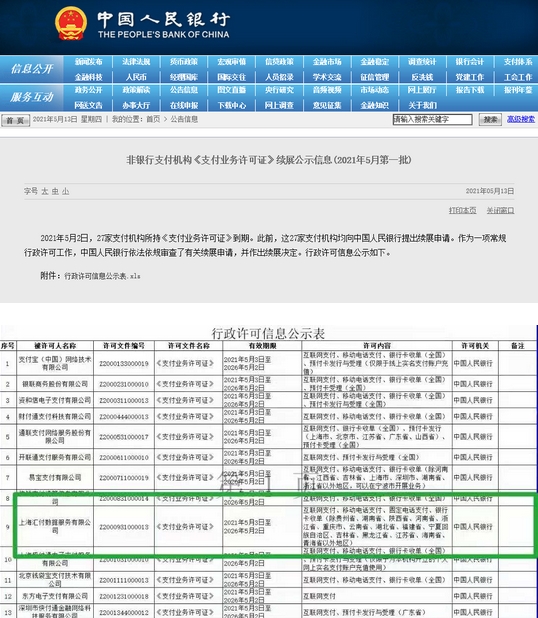Click the 东方电子支付有限公司 cell

(55, 596)
